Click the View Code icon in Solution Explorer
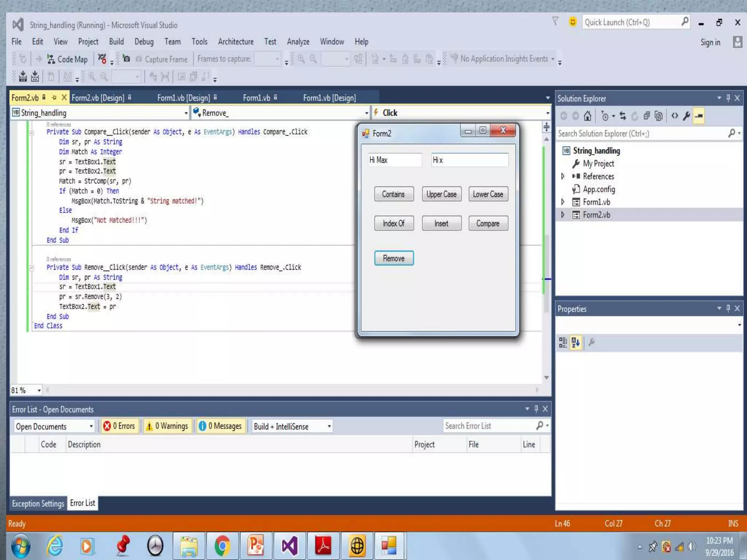The width and height of the screenshot is (747, 560). coord(674,116)
